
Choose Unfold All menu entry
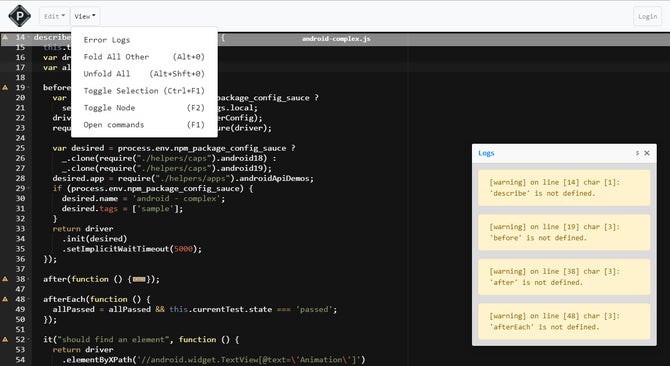coord(144,74)
